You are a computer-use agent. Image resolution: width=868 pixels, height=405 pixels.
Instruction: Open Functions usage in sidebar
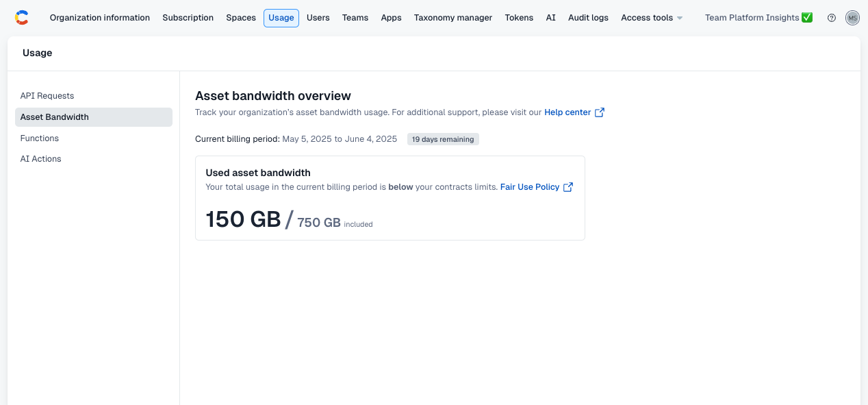94,138
